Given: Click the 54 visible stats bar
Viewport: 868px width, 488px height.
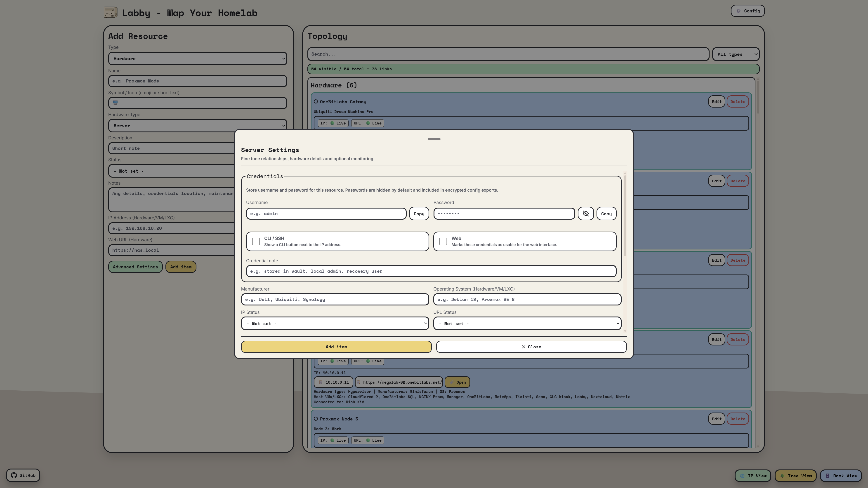Looking at the screenshot, I should click(533, 69).
